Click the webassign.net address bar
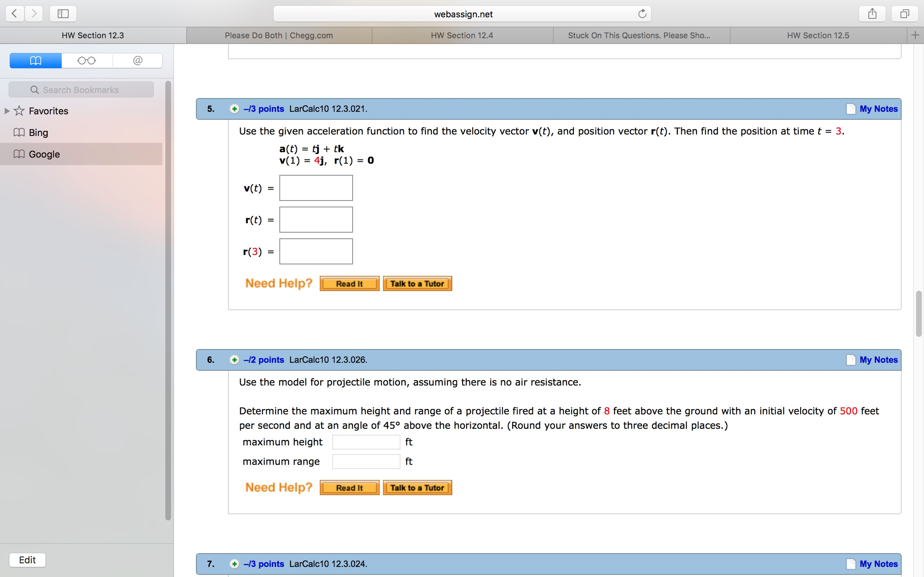 click(x=462, y=14)
